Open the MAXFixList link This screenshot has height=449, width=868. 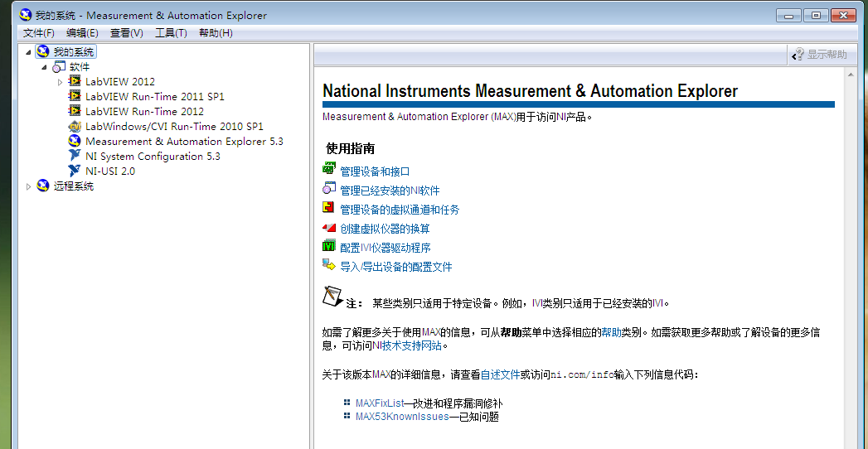380,403
